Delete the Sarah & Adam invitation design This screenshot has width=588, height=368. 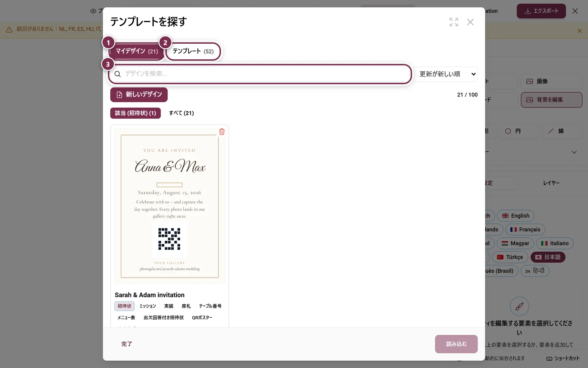point(222,132)
